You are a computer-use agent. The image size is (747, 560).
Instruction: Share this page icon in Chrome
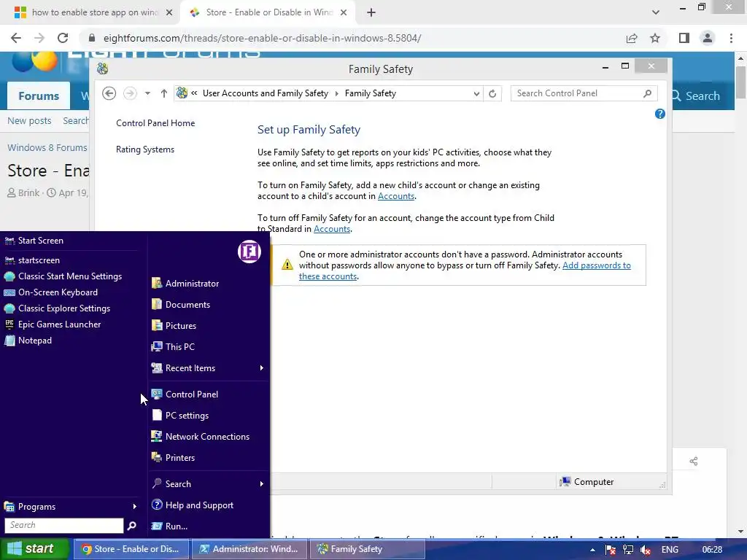coord(632,38)
